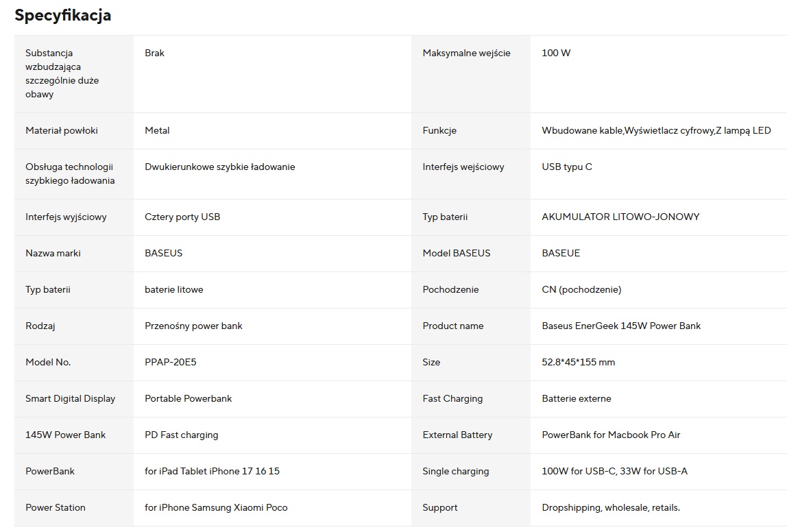Click the 'CN (pochodzenie)' value

tap(581, 289)
